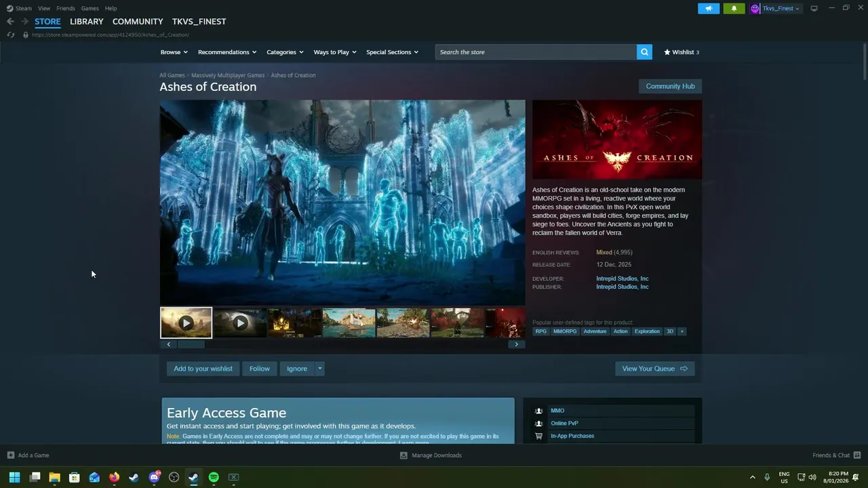Click the thumbnail strip scroll handle
Screen dimensions: 868x488
(191, 344)
